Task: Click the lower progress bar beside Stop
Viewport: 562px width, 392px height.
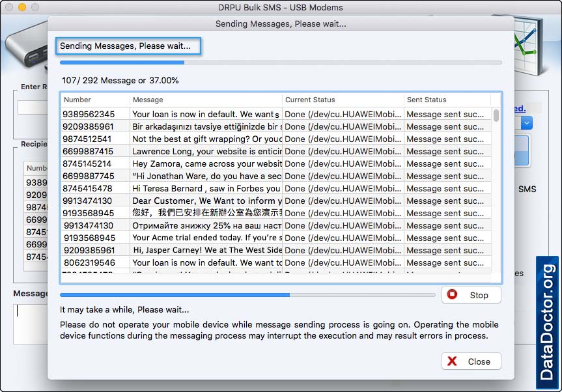Action: click(x=247, y=295)
